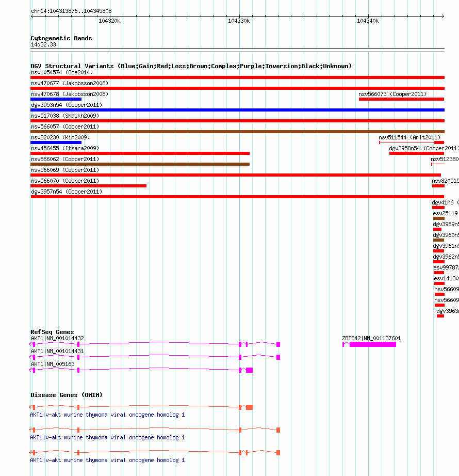The height and width of the screenshot is (476, 459).
Task: Click the nsv566057 (Cooper2011) brown complex bar
Action: [237, 132]
